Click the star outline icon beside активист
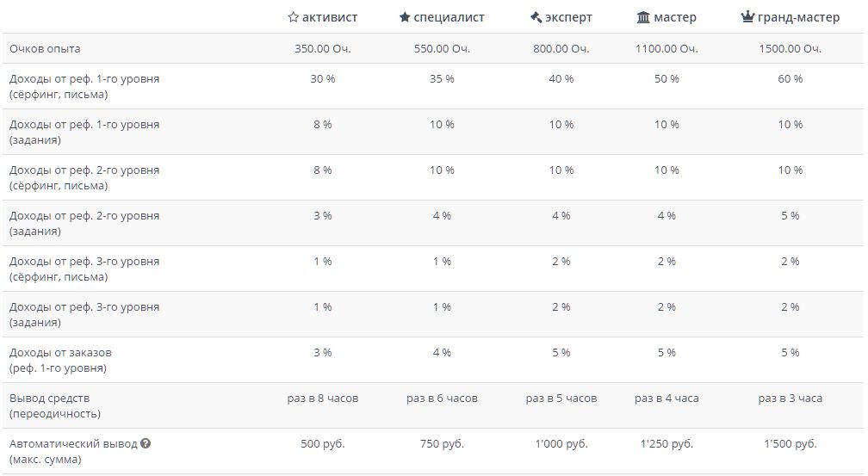The height and width of the screenshot is (476, 868). coord(294,17)
